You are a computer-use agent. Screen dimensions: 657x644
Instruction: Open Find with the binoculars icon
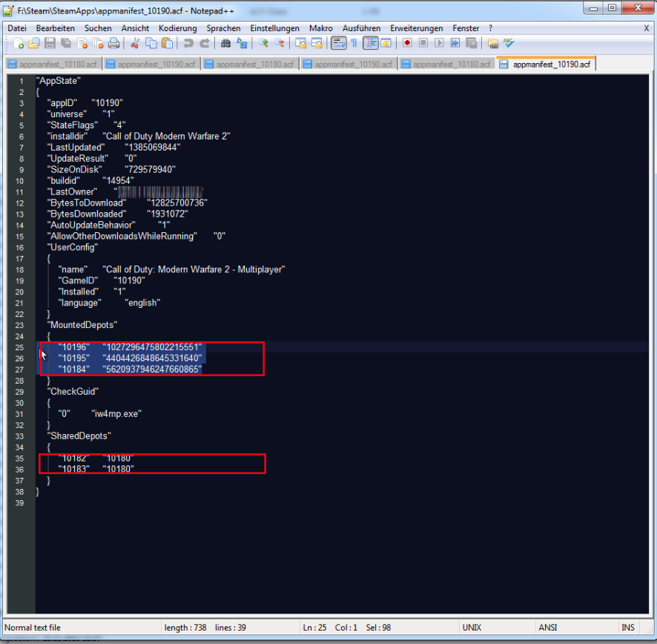[x=225, y=43]
